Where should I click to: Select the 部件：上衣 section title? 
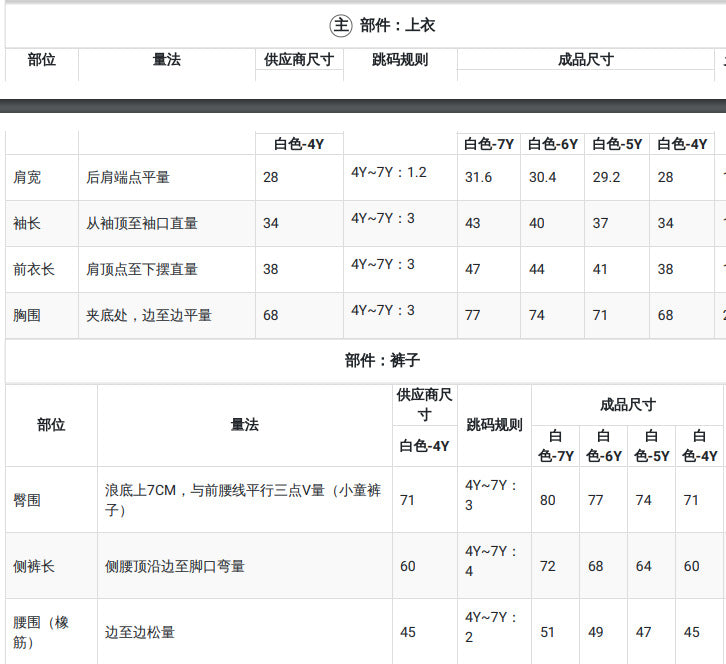pos(397,25)
